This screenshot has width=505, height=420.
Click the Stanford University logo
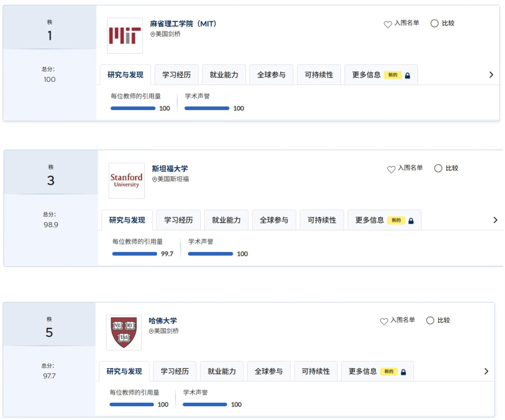[x=127, y=181]
